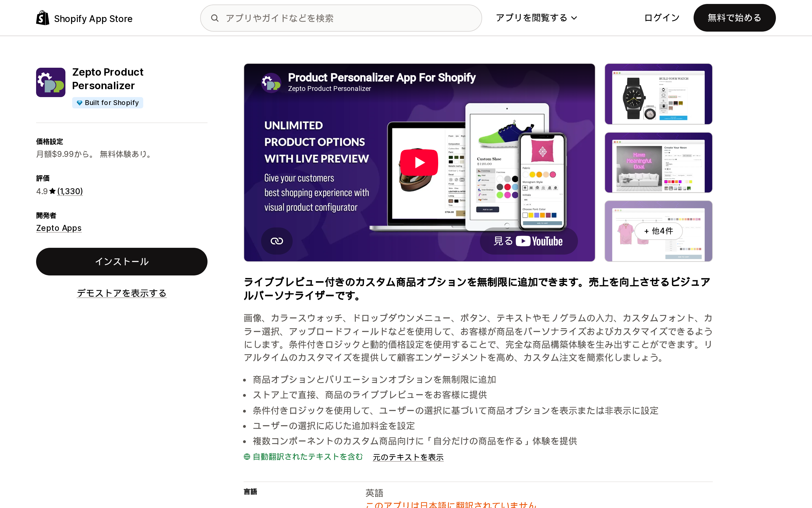Click the 無料で始める button
The height and width of the screenshot is (508, 812).
[734, 18]
